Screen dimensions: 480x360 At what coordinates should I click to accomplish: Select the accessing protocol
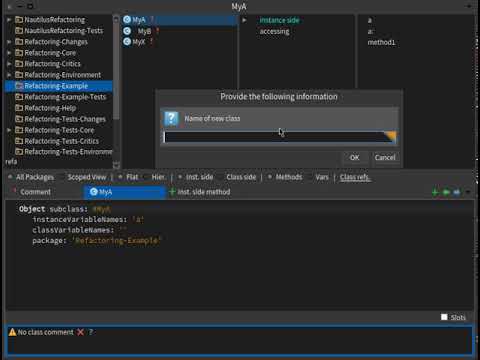[275, 31]
